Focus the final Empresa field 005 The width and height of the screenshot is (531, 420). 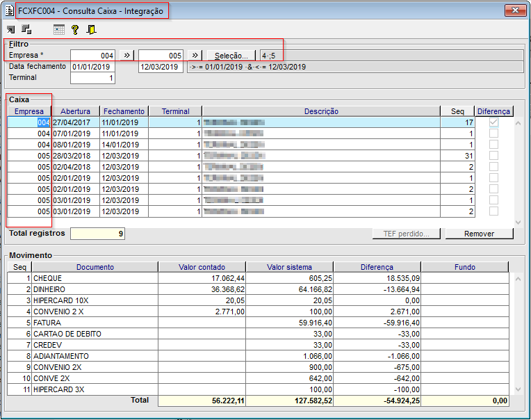click(161, 56)
